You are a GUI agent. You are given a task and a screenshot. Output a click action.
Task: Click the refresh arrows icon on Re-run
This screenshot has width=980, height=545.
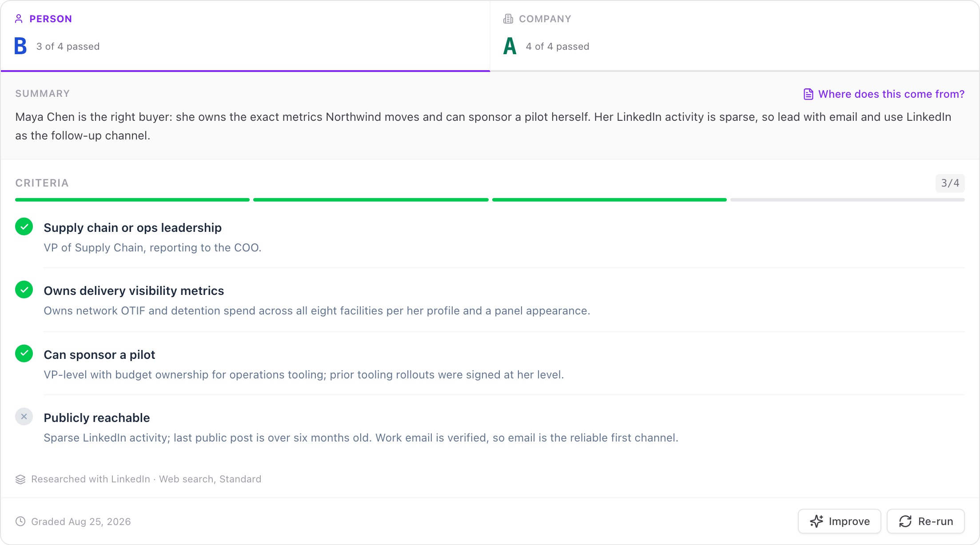tap(905, 521)
